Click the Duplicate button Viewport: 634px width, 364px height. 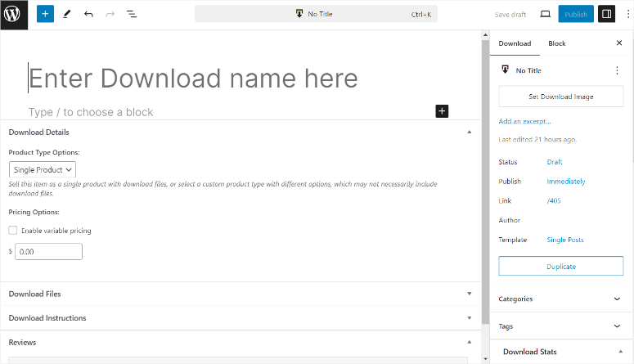click(560, 267)
